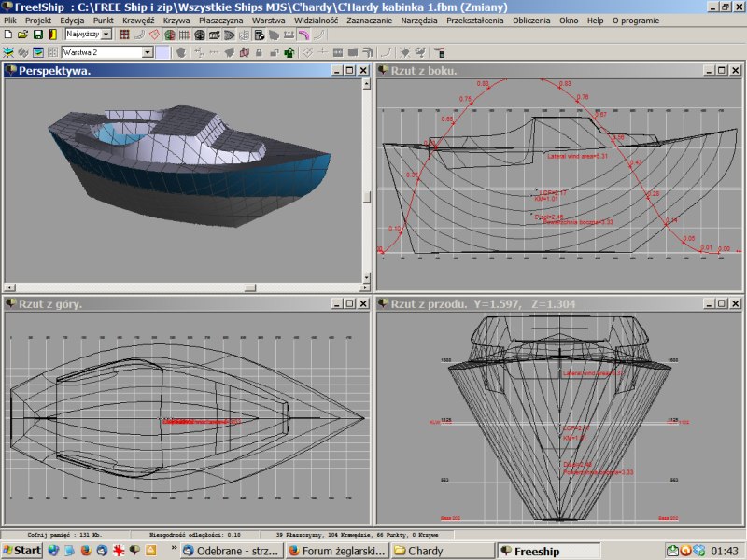Image resolution: width=747 pixels, height=560 pixels.
Task: Click the locked padlock icon
Action: (x=258, y=53)
